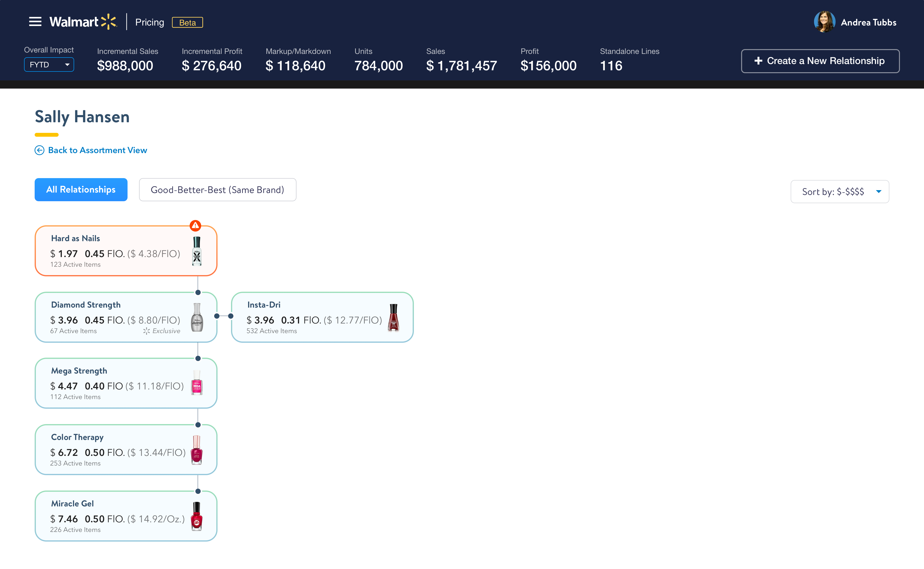Click the Markup/Markdown $ 118,640 value
Viewport: 924px width, 569px height.
coord(295,66)
